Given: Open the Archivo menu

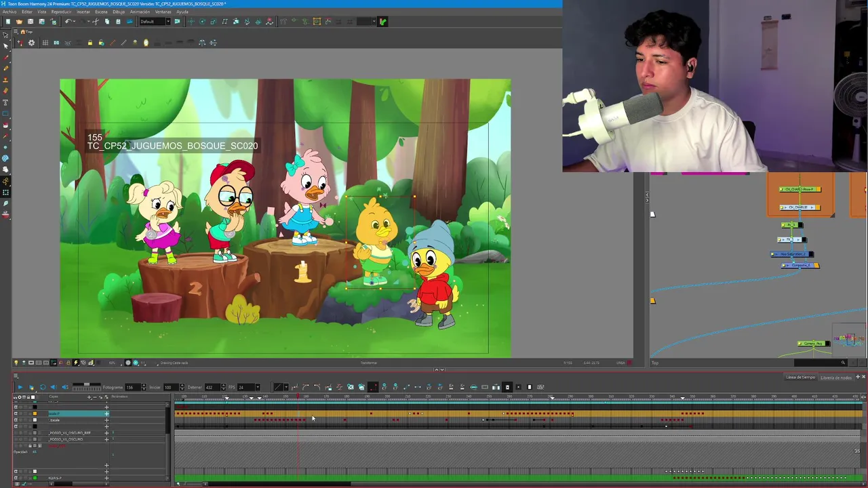Looking at the screenshot, I should click(9, 12).
